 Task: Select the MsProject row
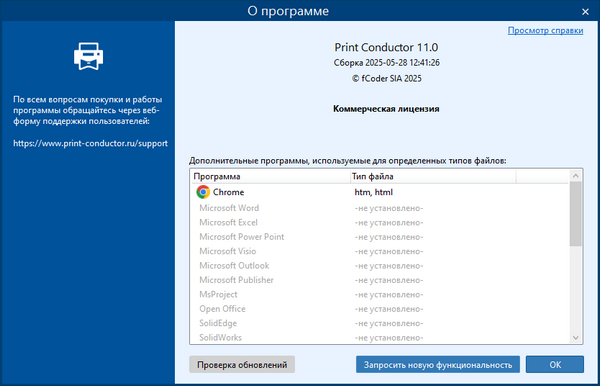click(379, 295)
